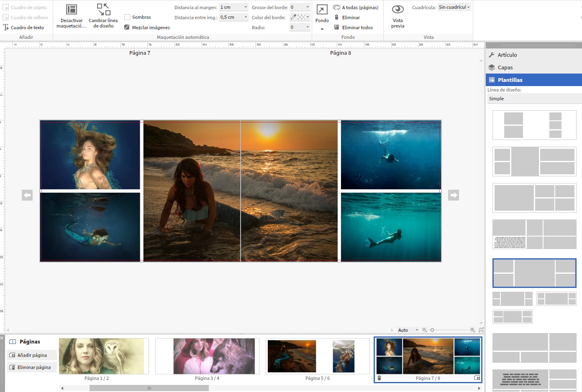
Task: Switch to the Capas panel
Action: [505, 67]
